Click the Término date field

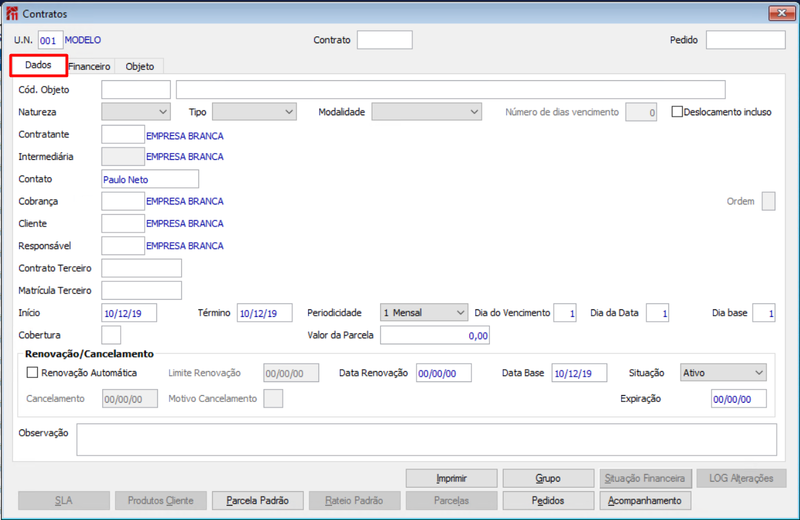point(265,312)
